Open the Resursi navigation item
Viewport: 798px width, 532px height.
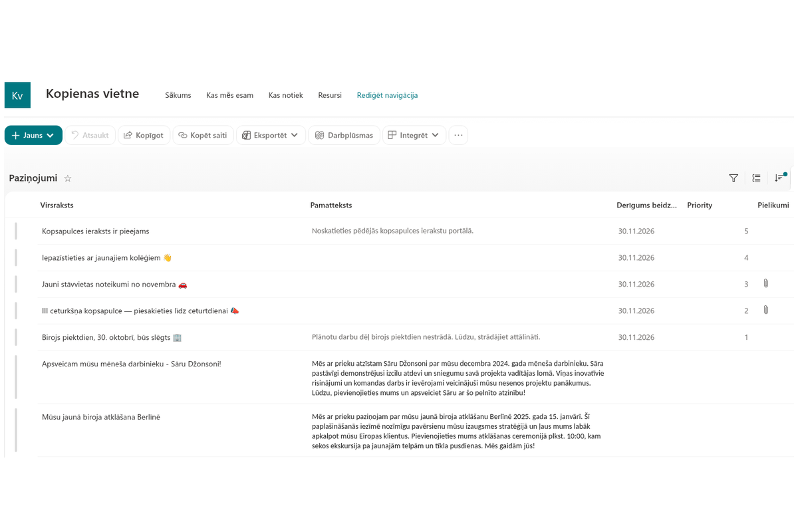330,95
